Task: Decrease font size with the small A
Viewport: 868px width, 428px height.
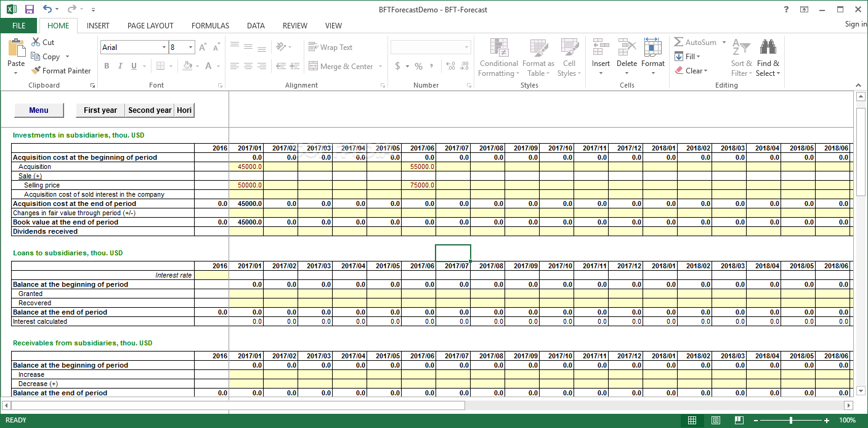Action: [x=217, y=47]
